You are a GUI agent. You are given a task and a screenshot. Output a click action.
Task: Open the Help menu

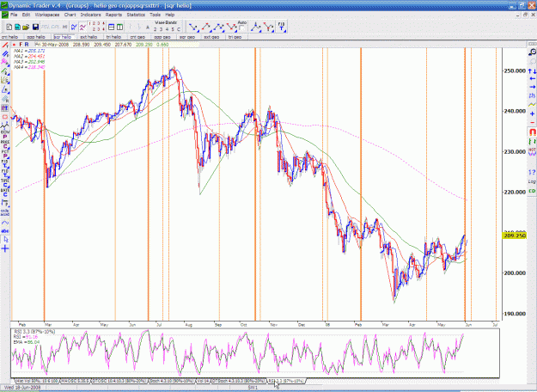(170, 15)
